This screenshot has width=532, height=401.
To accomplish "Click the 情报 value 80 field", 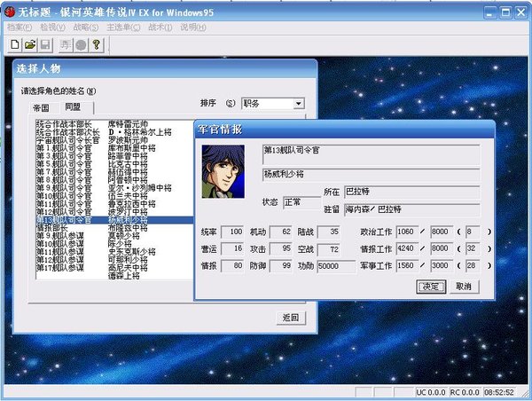I will click(x=232, y=266).
